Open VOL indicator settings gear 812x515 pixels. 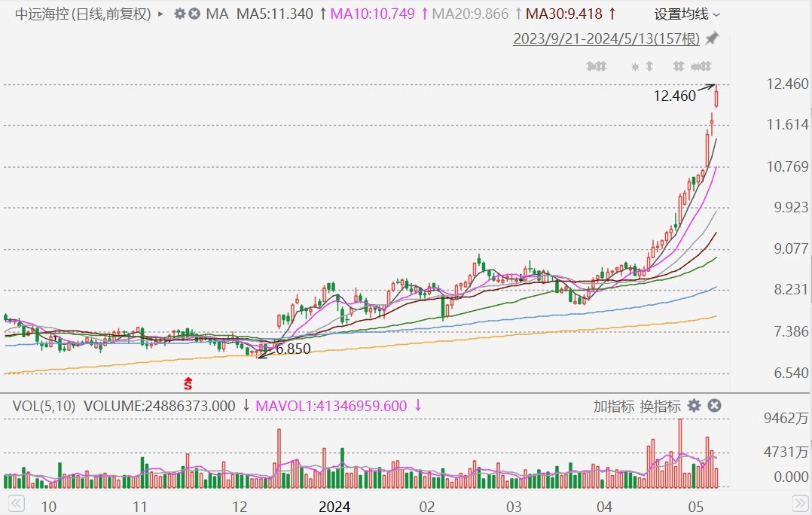694,406
